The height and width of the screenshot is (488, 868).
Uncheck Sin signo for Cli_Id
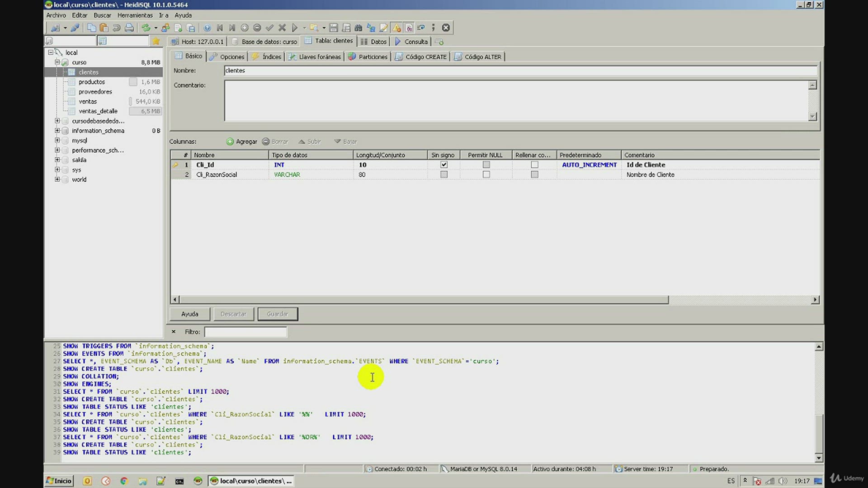coord(444,165)
